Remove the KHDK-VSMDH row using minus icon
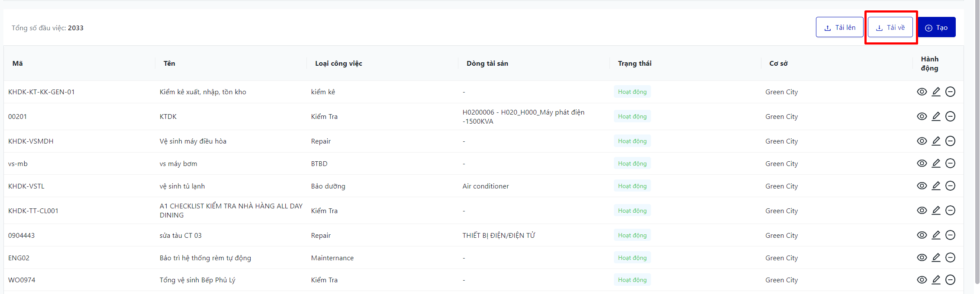The height and width of the screenshot is (294, 980). click(x=950, y=141)
